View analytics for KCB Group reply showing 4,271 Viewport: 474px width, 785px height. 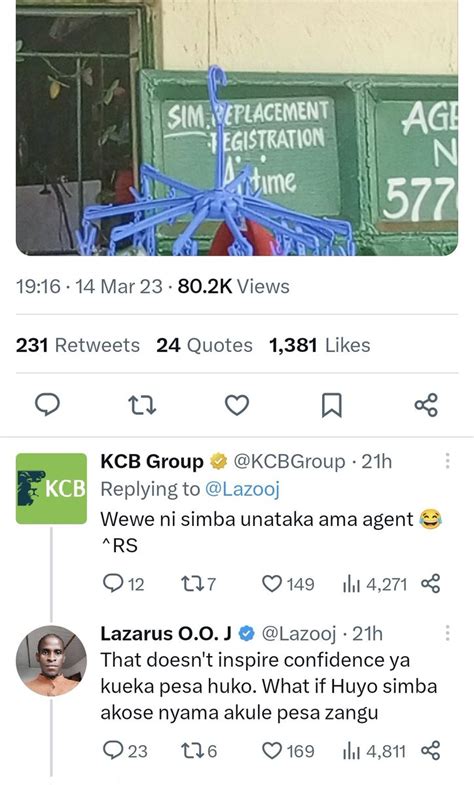click(x=375, y=584)
